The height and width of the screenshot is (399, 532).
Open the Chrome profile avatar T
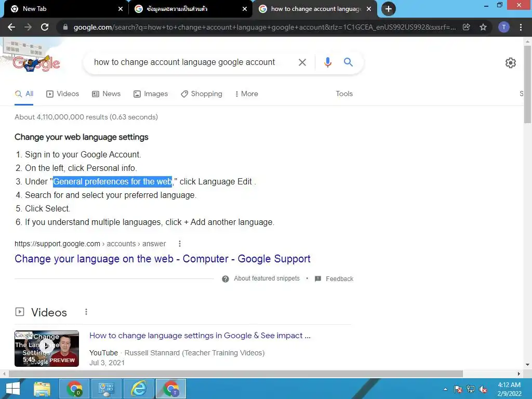pyautogui.click(x=504, y=27)
